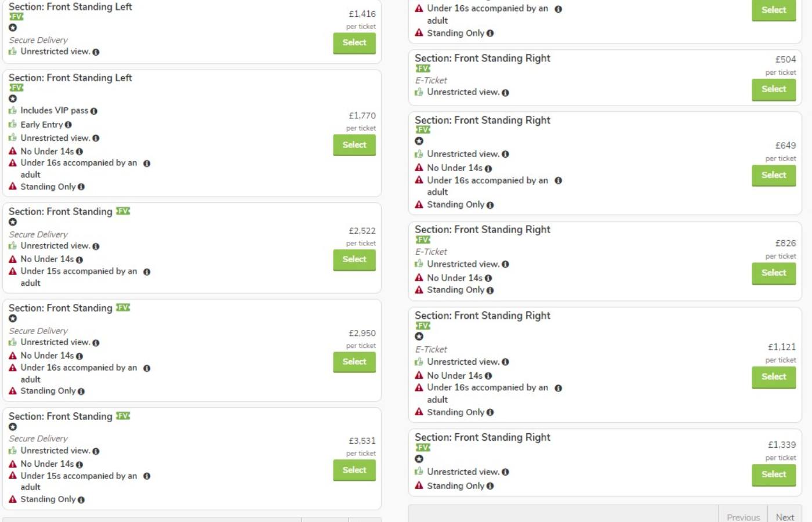Select the £2,950 Front Standing ticket
The image size is (812, 522).
354,362
